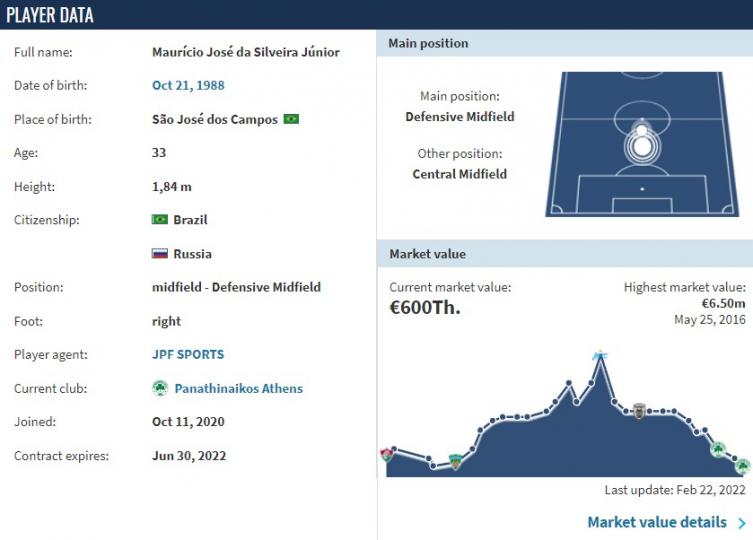The height and width of the screenshot is (540, 753).
Task: Click the São José dos Campos birthplace text
Action: click(x=215, y=119)
